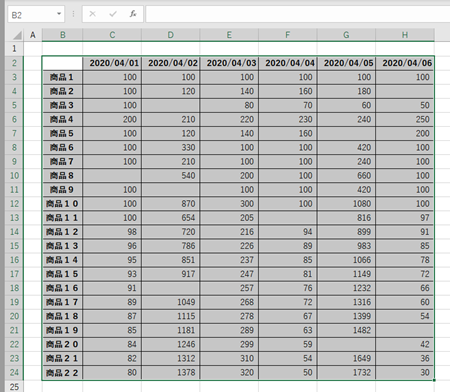Select row 24 header
Screen dimensions: 450x392
pyautogui.click(x=14, y=372)
